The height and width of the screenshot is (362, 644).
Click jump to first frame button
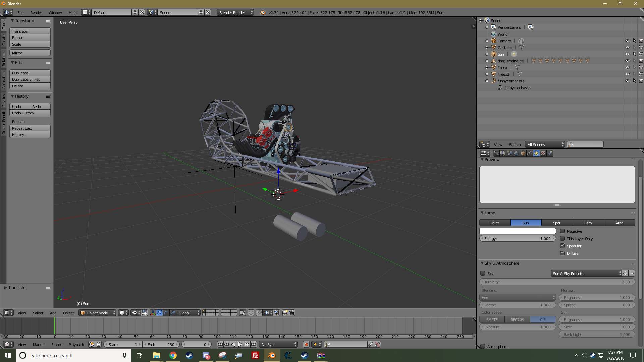click(220, 344)
